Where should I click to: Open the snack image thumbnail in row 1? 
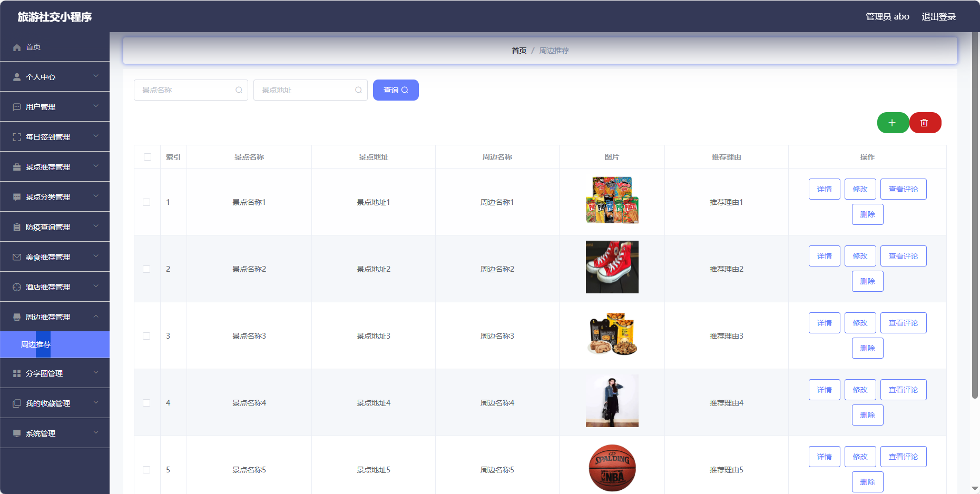(612, 200)
